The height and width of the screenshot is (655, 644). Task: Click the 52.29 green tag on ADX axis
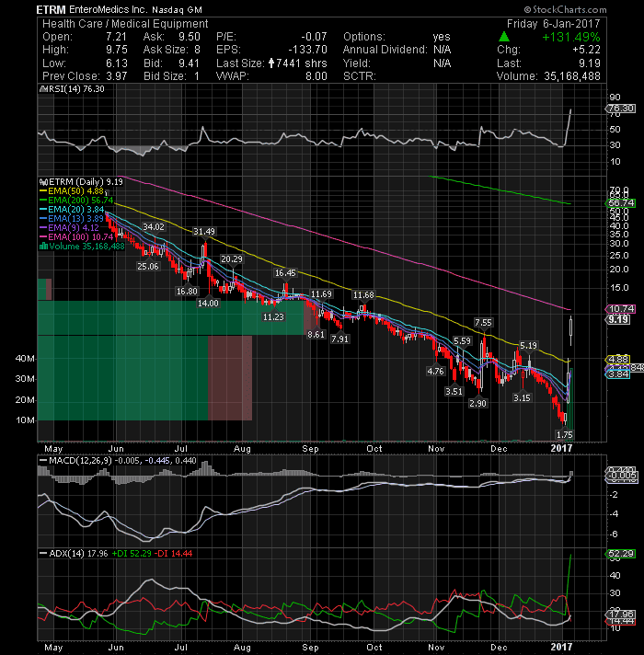click(621, 554)
